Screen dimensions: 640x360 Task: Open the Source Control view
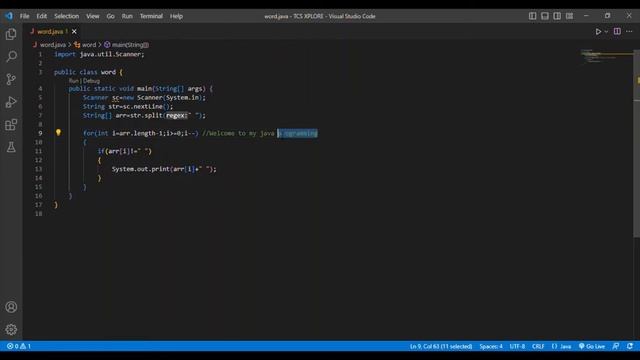click(x=11, y=79)
